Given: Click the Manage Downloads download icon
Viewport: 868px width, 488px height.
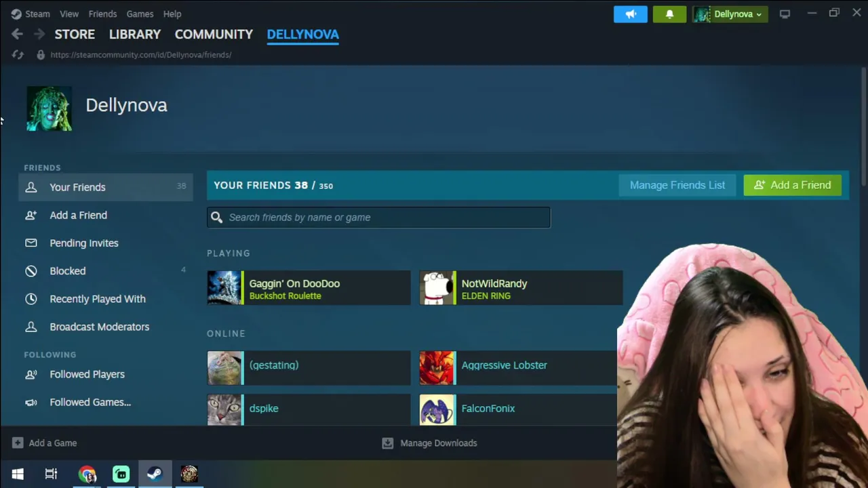Looking at the screenshot, I should (x=387, y=443).
